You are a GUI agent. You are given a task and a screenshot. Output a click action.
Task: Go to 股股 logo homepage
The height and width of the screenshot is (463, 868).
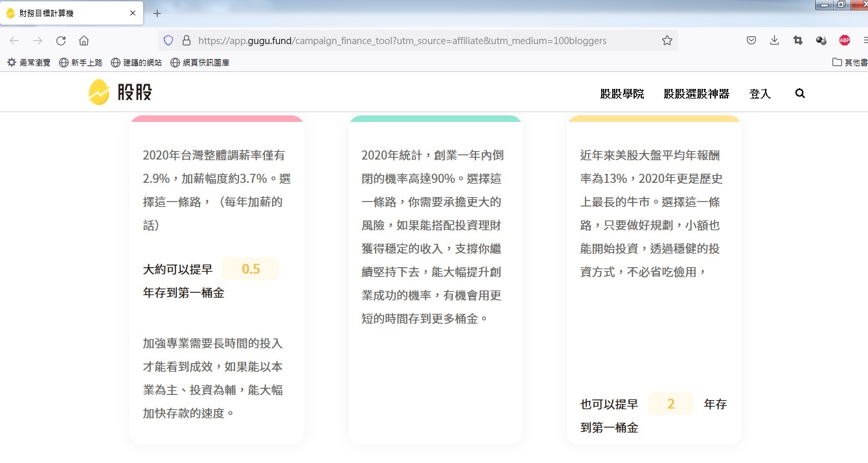click(120, 92)
